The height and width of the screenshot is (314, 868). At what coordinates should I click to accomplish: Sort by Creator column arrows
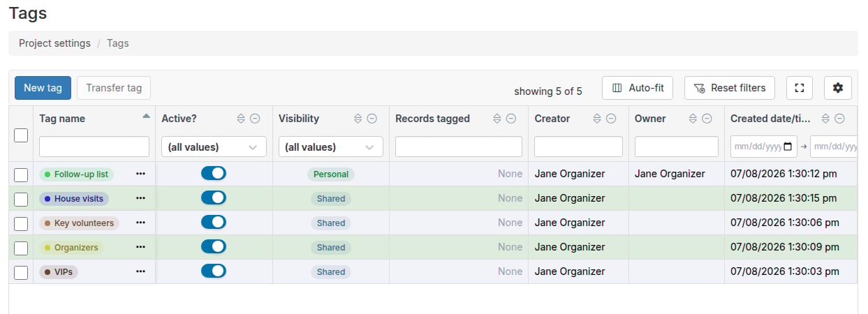pyautogui.click(x=598, y=119)
